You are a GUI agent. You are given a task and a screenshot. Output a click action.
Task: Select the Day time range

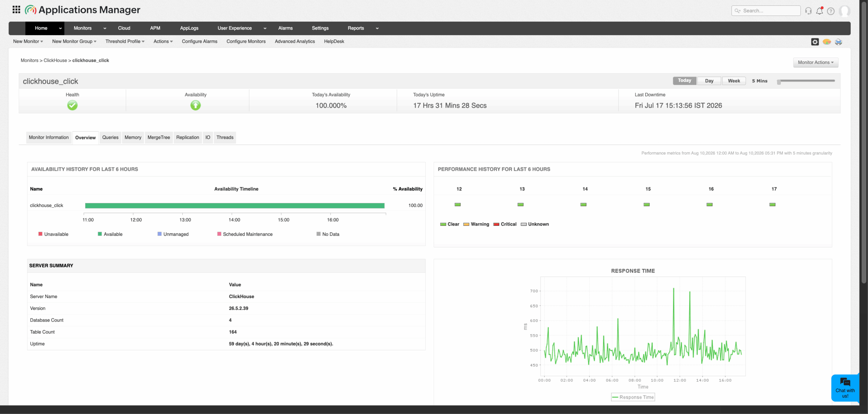click(709, 81)
